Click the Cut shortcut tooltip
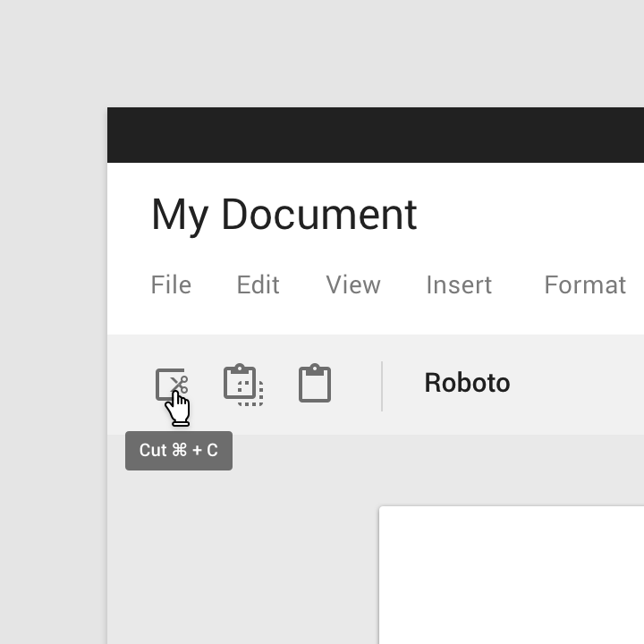644x644 pixels. pos(179,450)
